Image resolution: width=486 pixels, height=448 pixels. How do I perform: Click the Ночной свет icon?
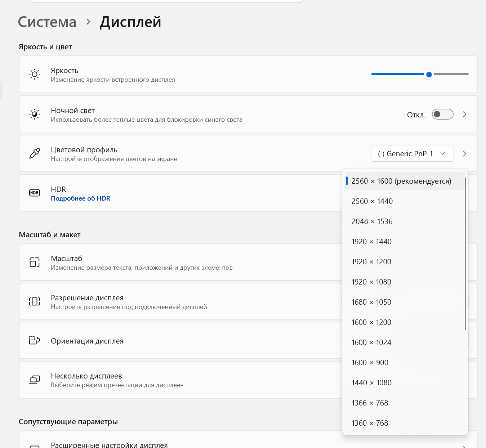(x=35, y=114)
